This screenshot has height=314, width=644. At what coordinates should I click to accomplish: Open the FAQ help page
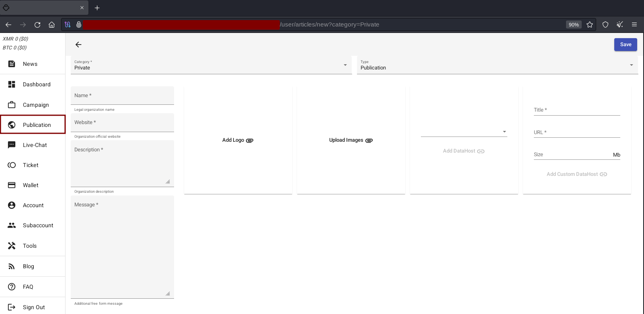28,287
